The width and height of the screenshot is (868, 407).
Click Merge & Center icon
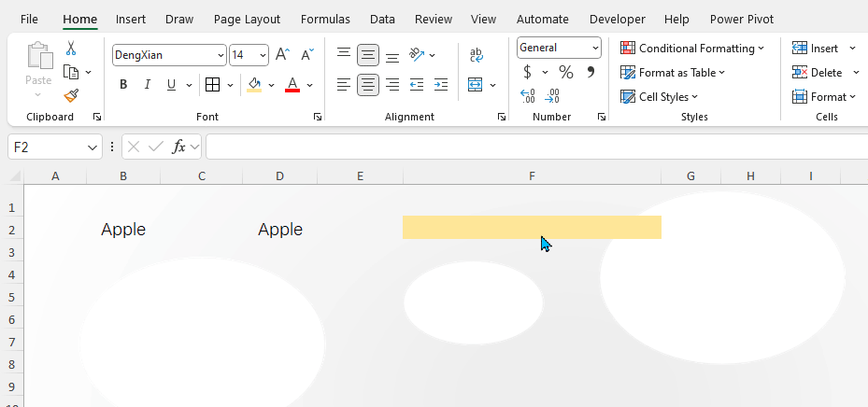pyautogui.click(x=475, y=85)
